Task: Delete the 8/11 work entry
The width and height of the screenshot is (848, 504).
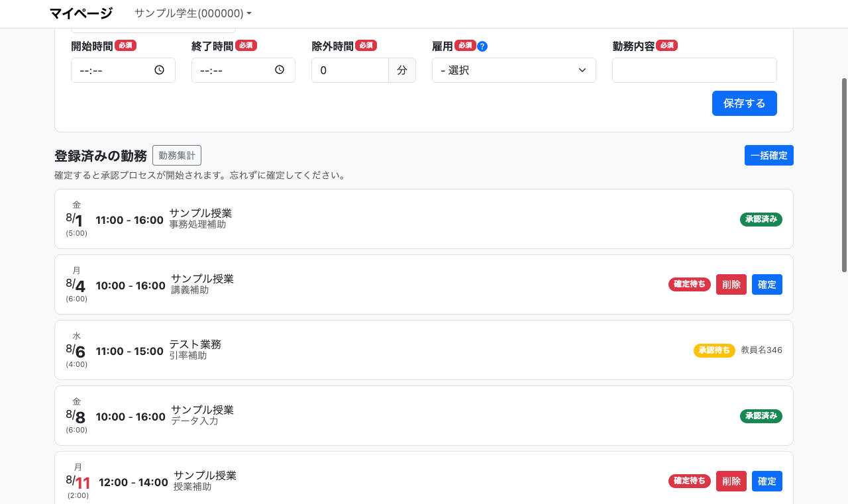Action: tap(731, 481)
